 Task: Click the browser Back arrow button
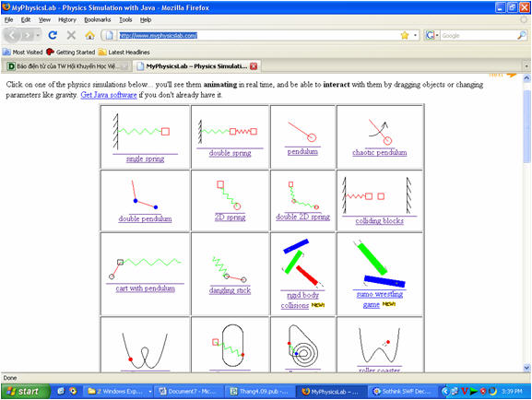[12, 35]
